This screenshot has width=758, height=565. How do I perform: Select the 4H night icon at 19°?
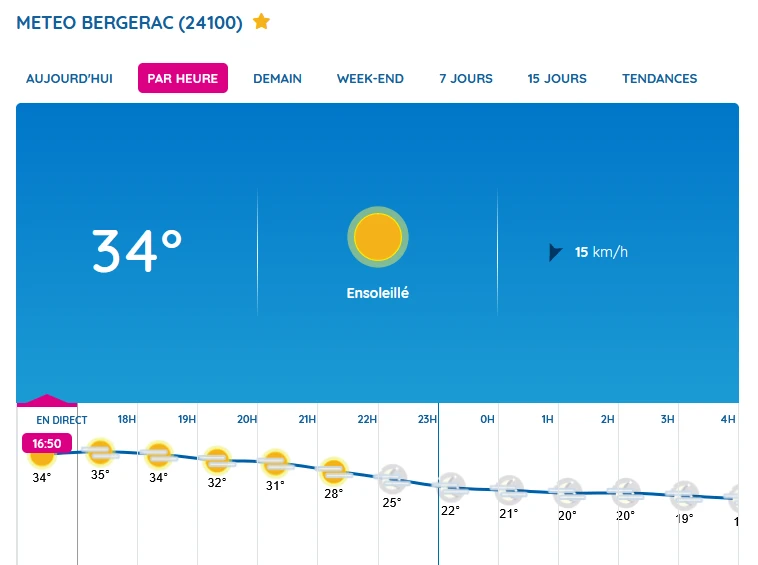click(684, 495)
